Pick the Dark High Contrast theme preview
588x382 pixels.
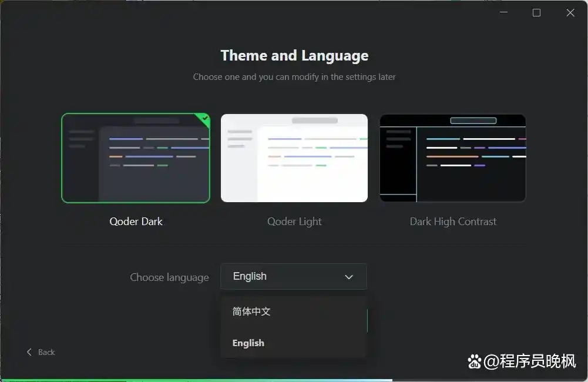tap(453, 158)
